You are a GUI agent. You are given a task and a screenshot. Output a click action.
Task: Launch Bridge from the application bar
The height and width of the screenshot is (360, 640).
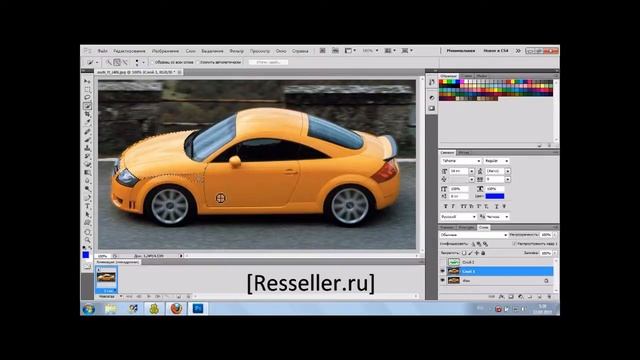[322, 51]
